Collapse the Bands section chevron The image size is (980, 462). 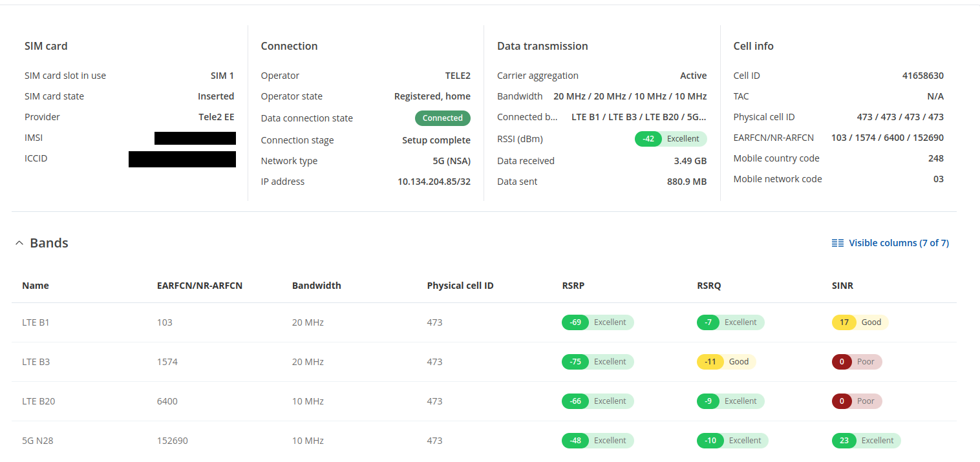tap(19, 244)
